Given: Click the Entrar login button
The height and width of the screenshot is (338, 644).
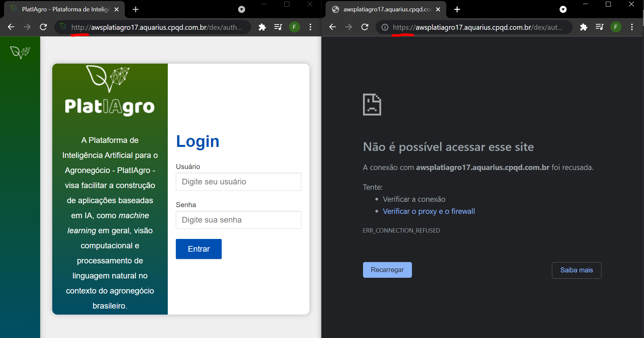Looking at the screenshot, I should tap(199, 249).
